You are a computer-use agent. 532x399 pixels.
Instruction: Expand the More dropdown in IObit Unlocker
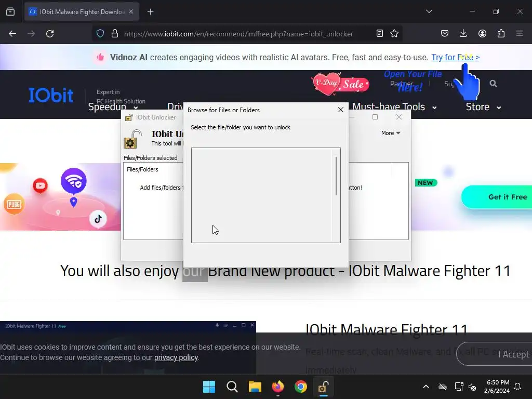[x=391, y=133]
